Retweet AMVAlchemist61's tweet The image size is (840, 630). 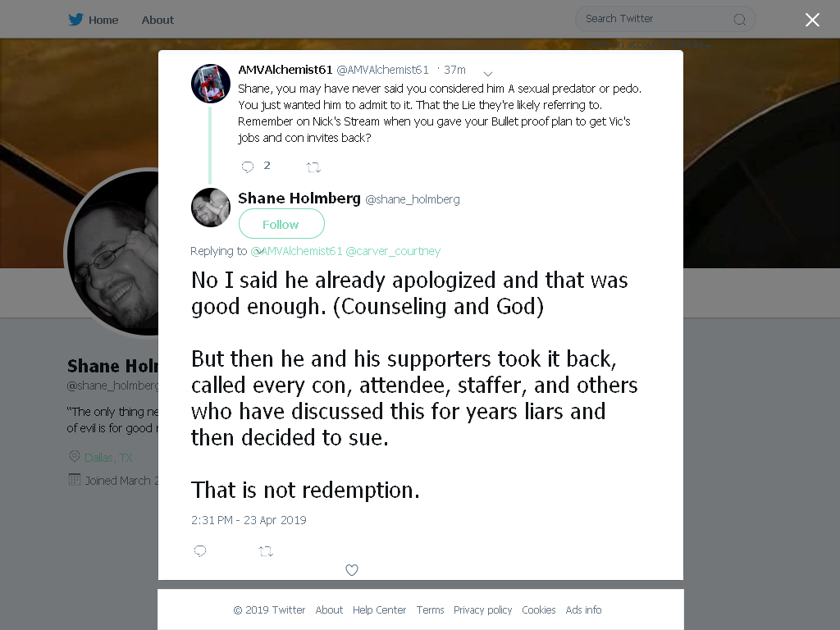coord(313,167)
